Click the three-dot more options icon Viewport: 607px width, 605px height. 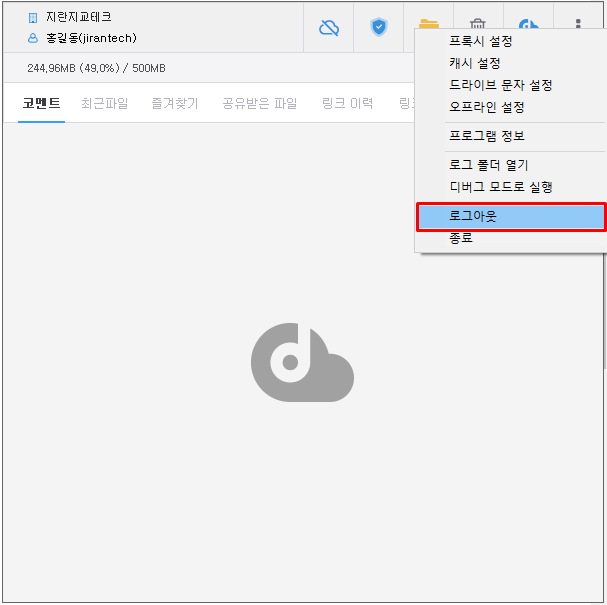tap(578, 24)
